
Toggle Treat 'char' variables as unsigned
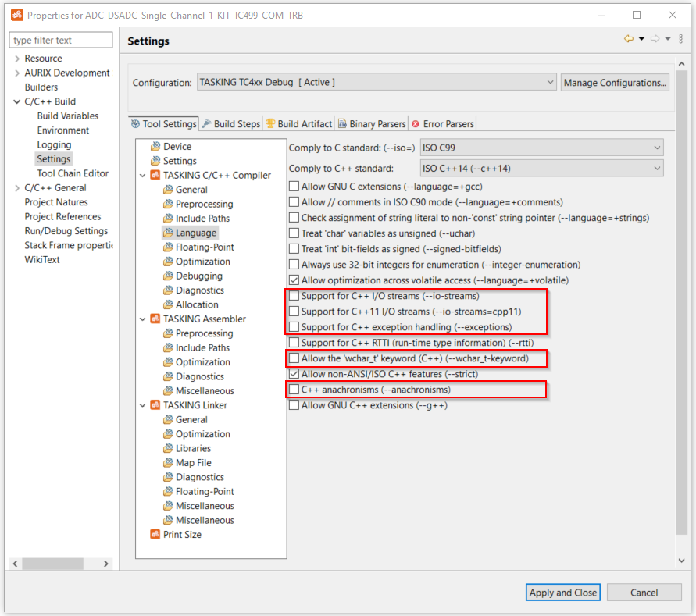294,233
